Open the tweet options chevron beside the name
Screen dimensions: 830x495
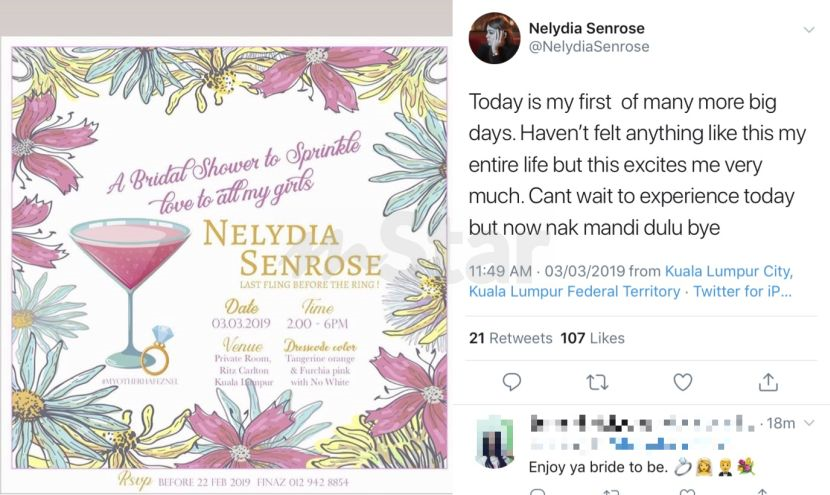click(x=808, y=30)
